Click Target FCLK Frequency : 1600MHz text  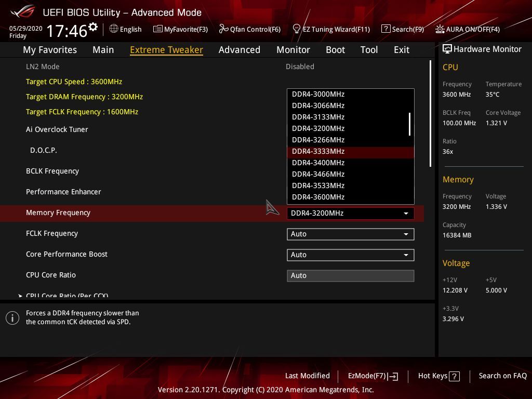click(82, 112)
